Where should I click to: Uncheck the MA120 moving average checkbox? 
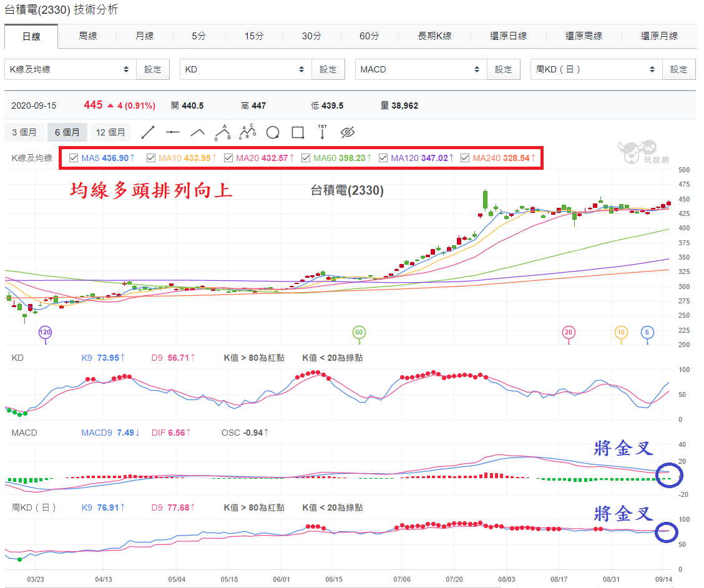pos(383,158)
